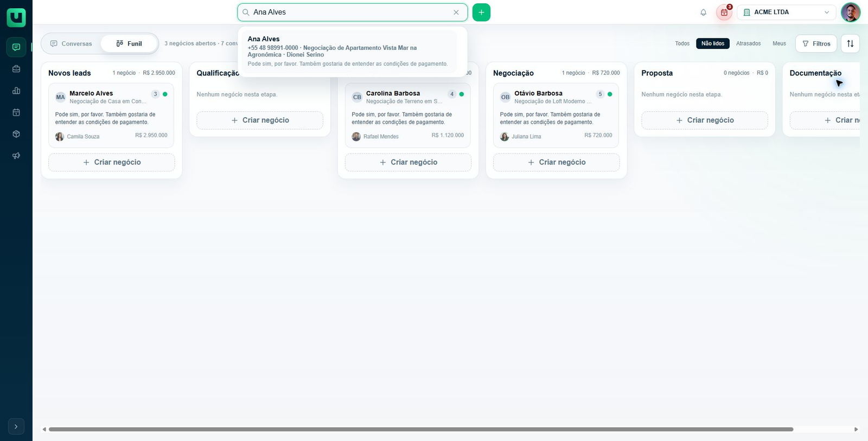Open the Carolina Barbosa deal card
This screenshot has width=868, height=441.
coord(408,115)
